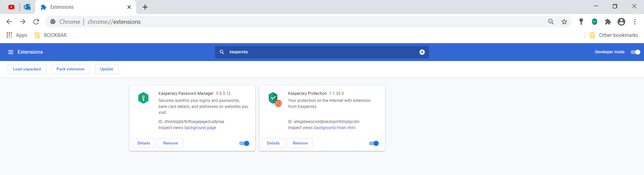Click the Load unpacked button
The image size is (644, 175).
[x=27, y=69]
